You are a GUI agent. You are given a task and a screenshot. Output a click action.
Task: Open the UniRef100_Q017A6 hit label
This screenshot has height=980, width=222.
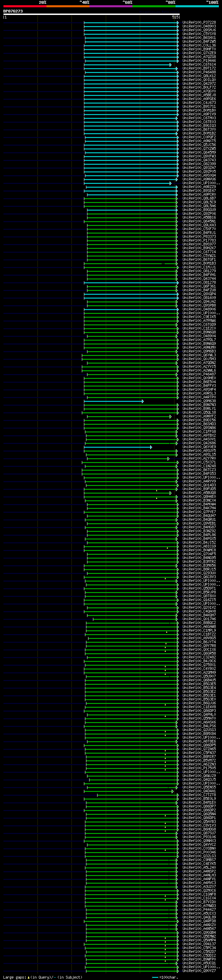[x=199, y=619]
